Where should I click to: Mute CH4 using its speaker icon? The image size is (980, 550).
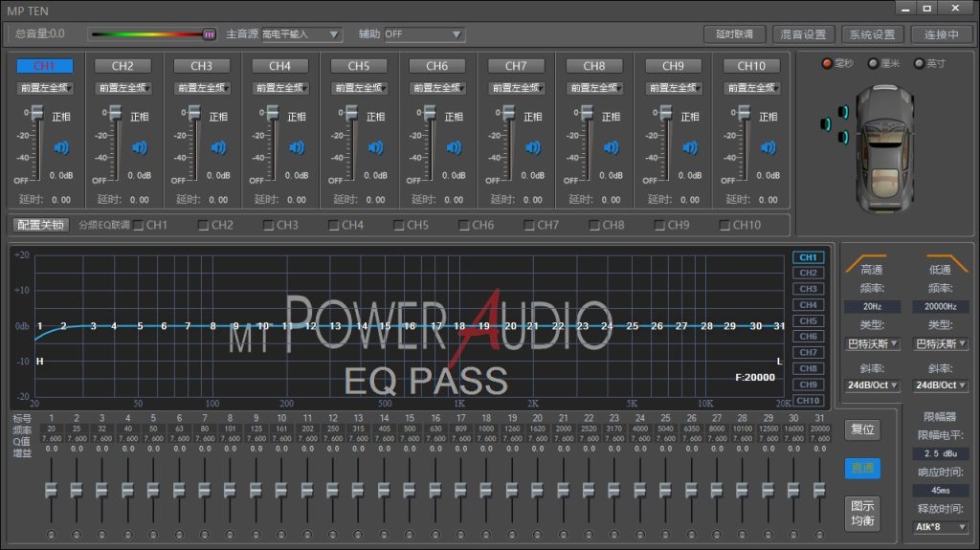click(297, 147)
